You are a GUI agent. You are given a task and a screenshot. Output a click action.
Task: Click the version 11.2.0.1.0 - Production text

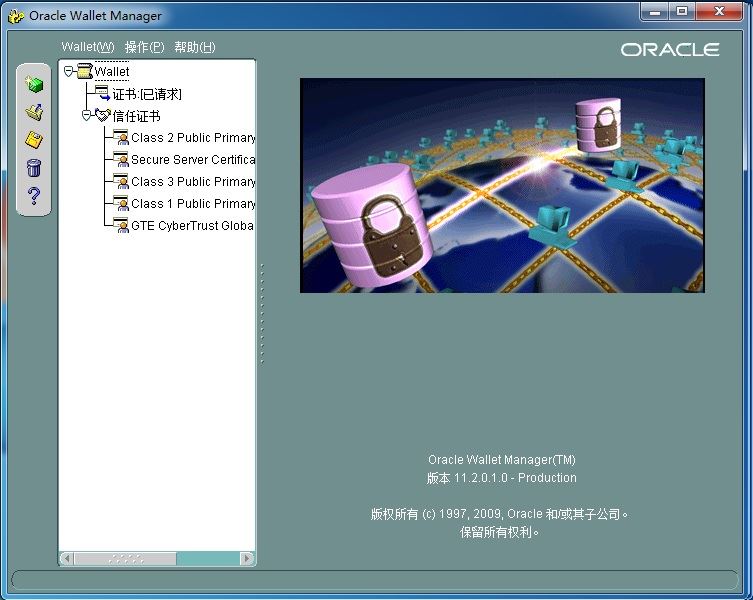(x=501, y=478)
